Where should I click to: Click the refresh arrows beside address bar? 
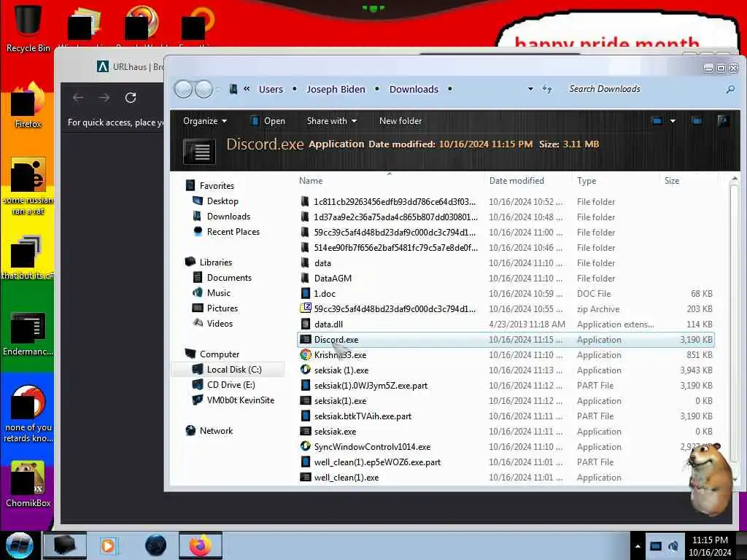pyautogui.click(x=547, y=89)
